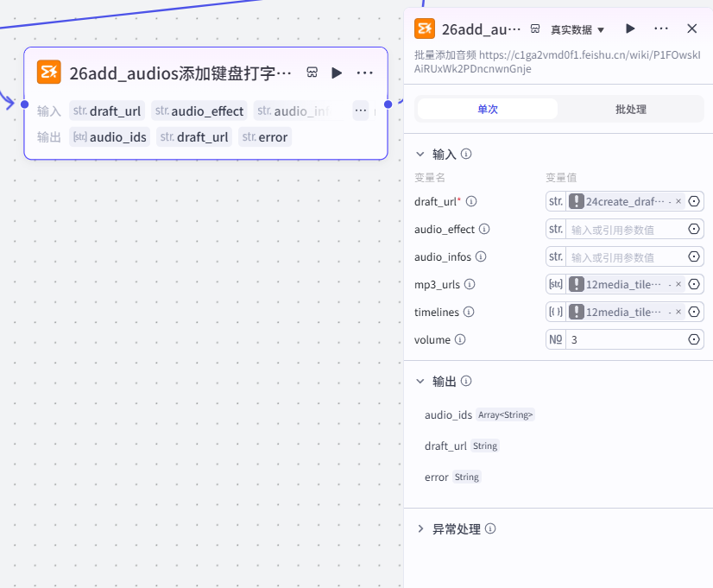This screenshot has width=713, height=588.
Task: Open the str. type selector for audio_infos value
Action: click(x=556, y=256)
